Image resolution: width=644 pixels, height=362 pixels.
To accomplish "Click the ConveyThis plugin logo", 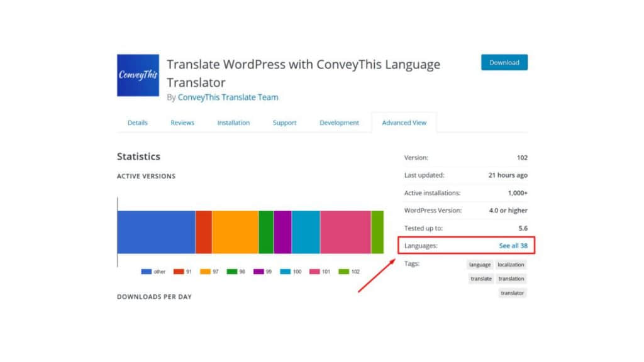I will coord(138,75).
